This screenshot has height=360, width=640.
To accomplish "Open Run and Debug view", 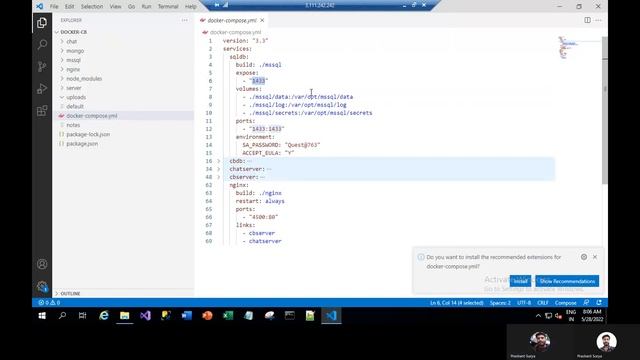I will pyautogui.click(x=42, y=89).
